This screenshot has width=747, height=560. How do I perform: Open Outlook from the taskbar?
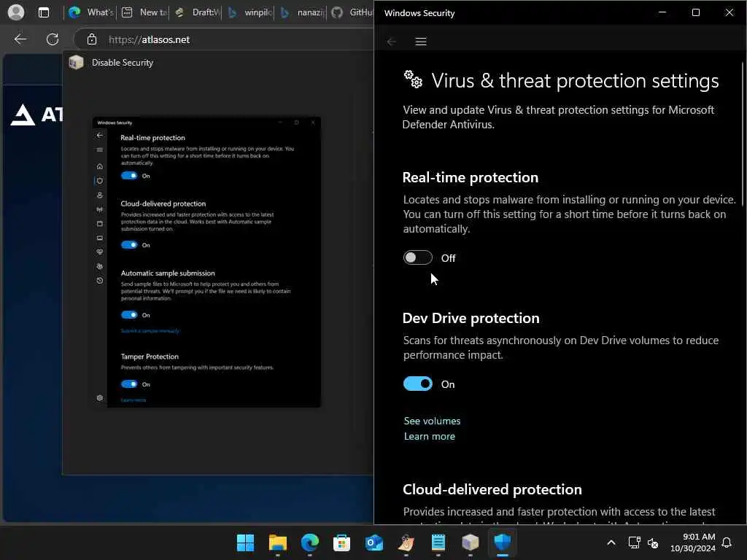pos(374,542)
